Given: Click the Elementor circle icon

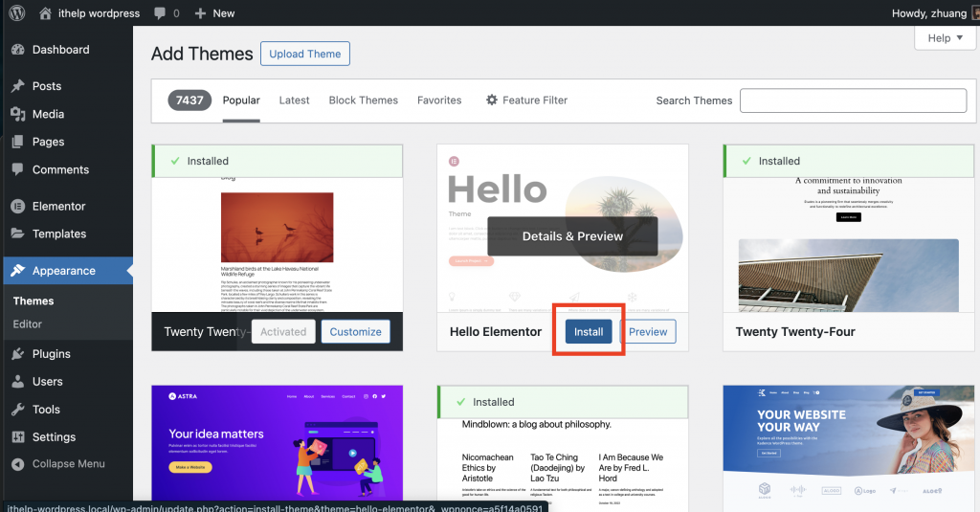Looking at the screenshot, I should [18, 206].
